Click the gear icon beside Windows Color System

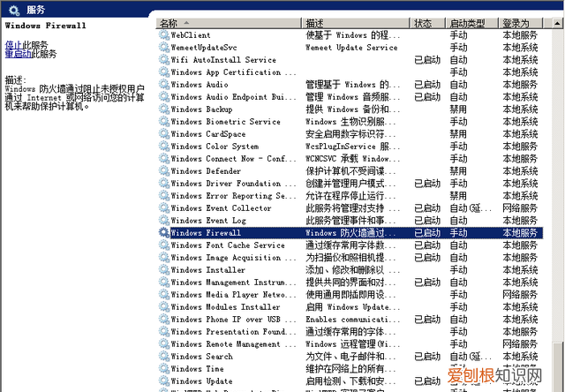[x=164, y=146]
